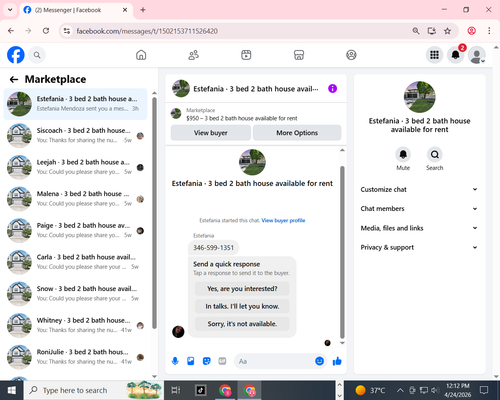Send quick response 'Sorry, it's not available.'

point(242,324)
